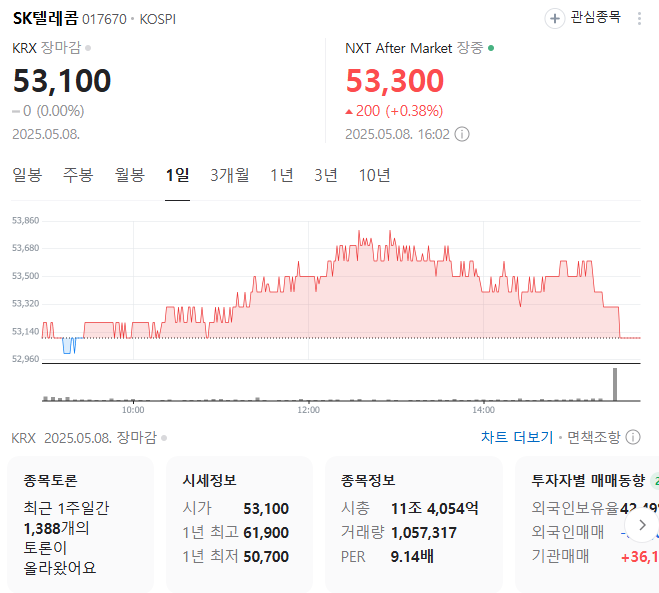This screenshot has width=659, height=593.
Task: Click the 시가 53,100 value
Action: (266, 509)
